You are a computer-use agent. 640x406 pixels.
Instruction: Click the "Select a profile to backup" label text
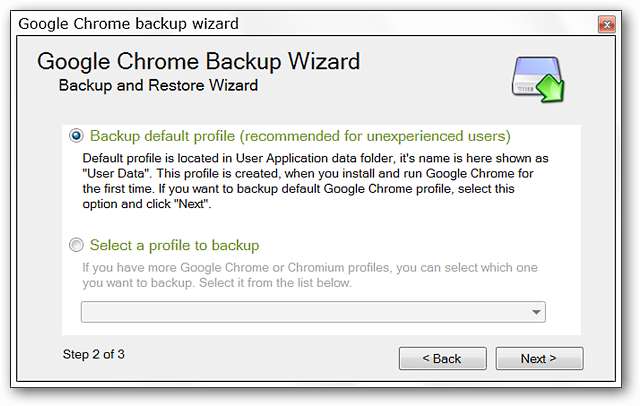(175, 245)
